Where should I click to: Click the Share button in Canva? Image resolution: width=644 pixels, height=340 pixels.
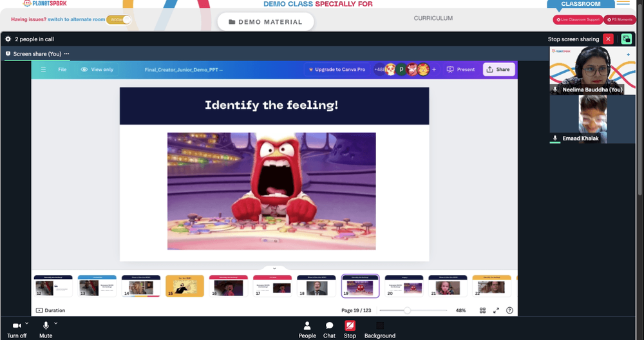pyautogui.click(x=498, y=70)
